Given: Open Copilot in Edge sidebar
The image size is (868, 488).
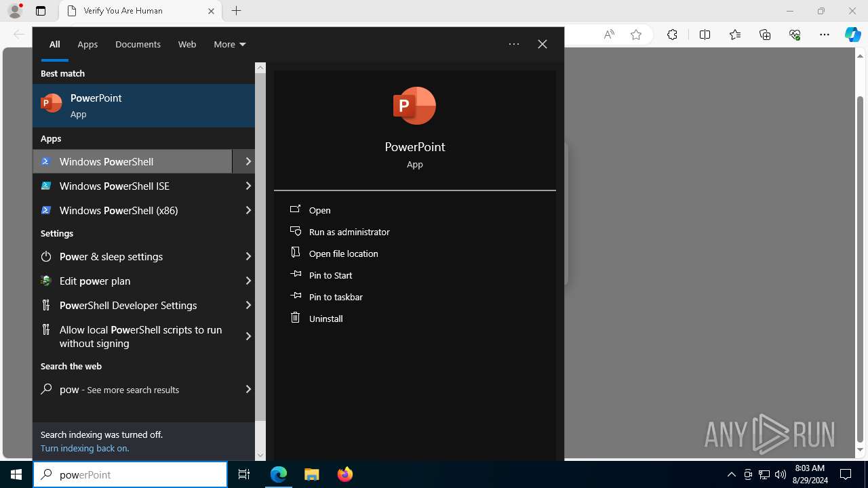Looking at the screenshot, I should click(x=853, y=35).
